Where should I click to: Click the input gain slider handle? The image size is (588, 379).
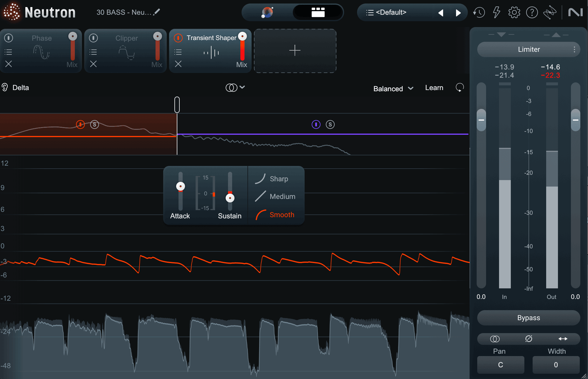point(481,120)
